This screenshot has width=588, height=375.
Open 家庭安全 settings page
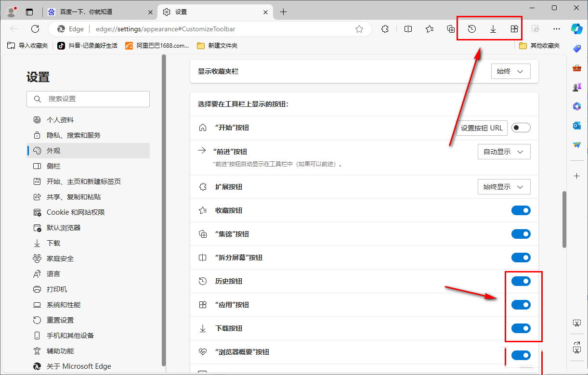[x=88, y=259]
